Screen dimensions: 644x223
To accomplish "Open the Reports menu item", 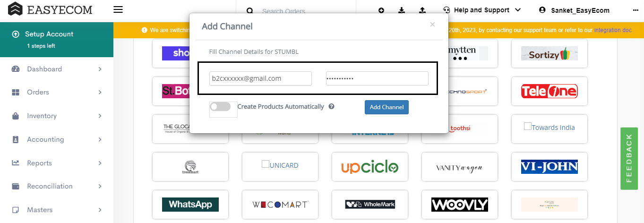I will tap(57, 163).
